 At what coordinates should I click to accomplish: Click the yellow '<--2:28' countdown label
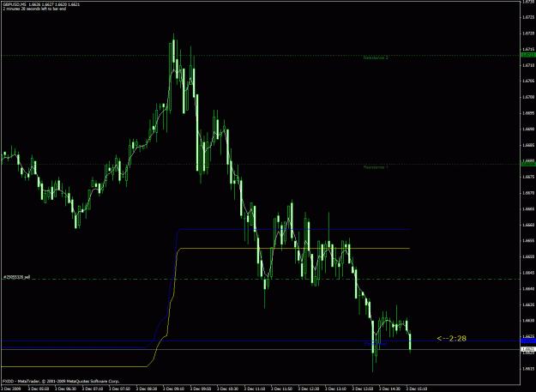[x=451, y=338]
